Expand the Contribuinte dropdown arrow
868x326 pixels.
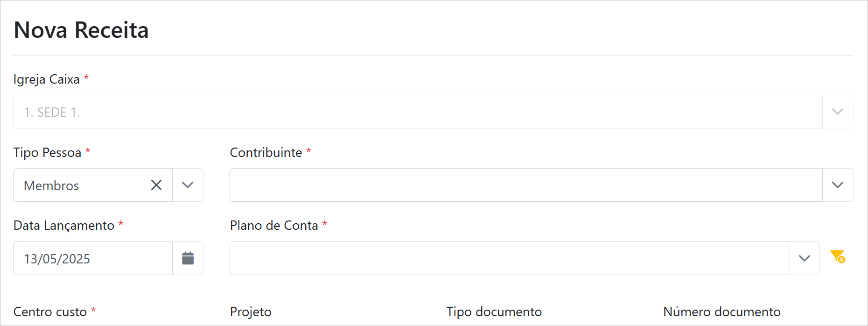[x=838, y=185]
